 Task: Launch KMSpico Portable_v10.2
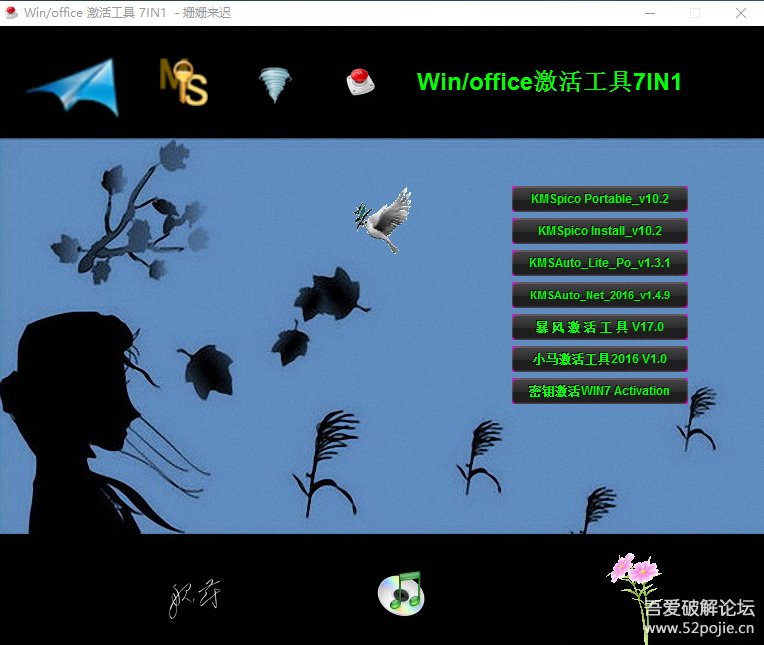[x=600, y=199]
